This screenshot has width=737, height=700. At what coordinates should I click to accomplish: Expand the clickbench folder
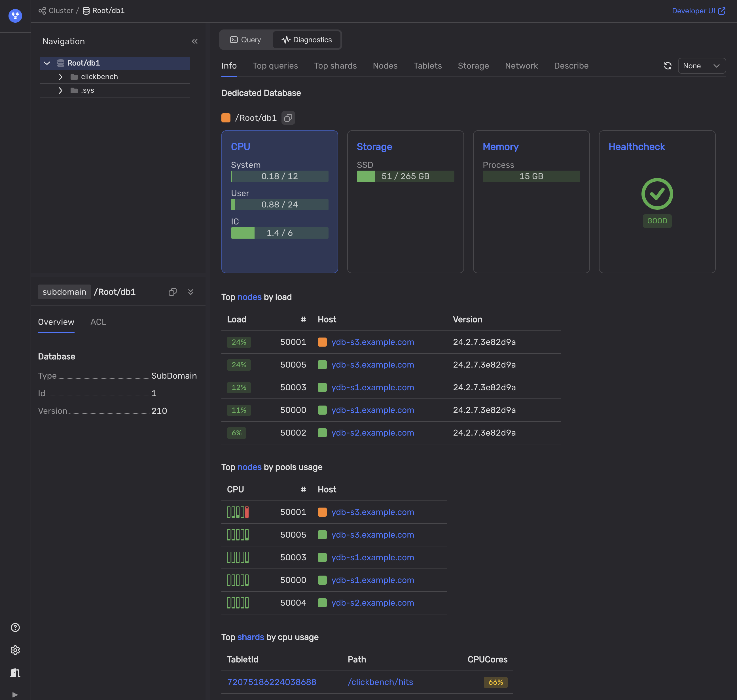[60, 77]
